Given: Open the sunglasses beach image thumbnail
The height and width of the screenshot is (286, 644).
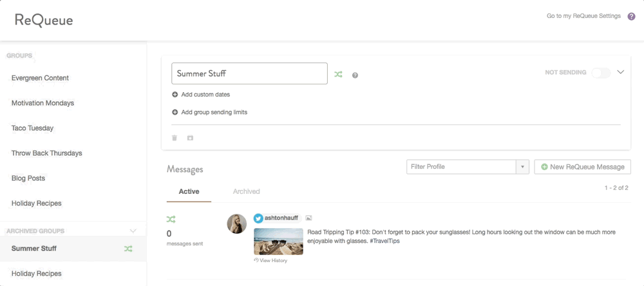Looking at the screenshot, I should 278,241.
